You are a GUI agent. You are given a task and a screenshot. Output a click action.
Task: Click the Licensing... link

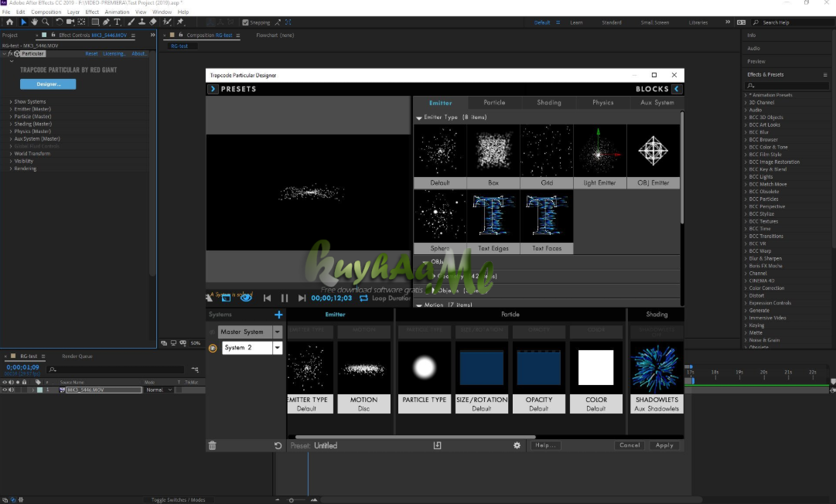point(114,54)
